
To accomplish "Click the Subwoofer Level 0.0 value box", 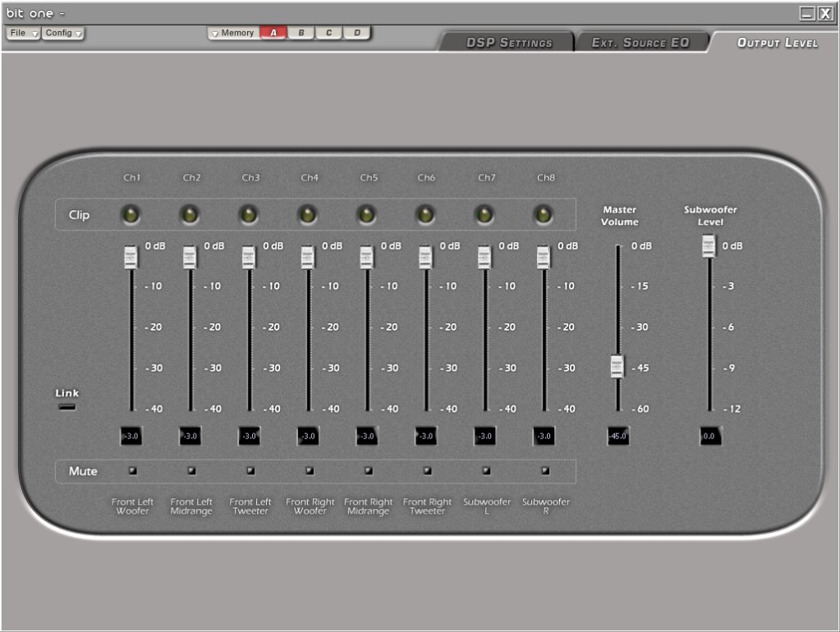I will [710, 436].
